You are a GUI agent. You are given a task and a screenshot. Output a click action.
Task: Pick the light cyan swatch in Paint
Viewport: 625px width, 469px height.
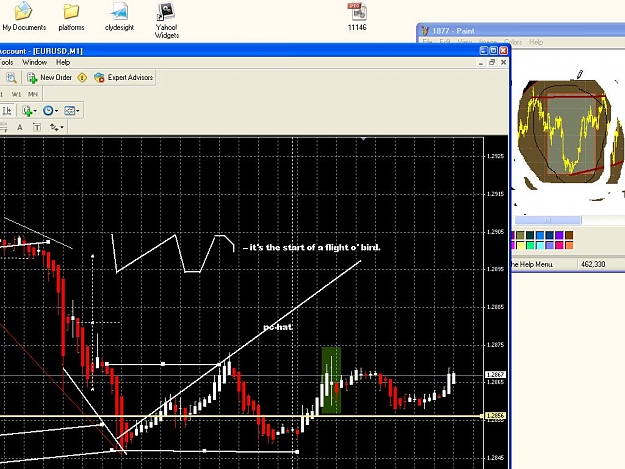click(540, 245)
